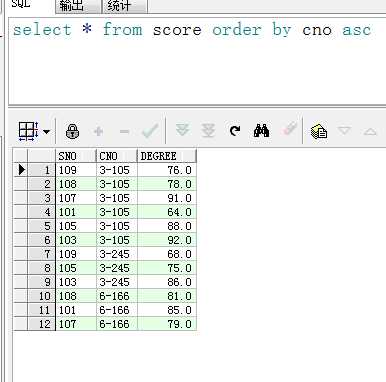Select row number 11 header

pos(41,310)
